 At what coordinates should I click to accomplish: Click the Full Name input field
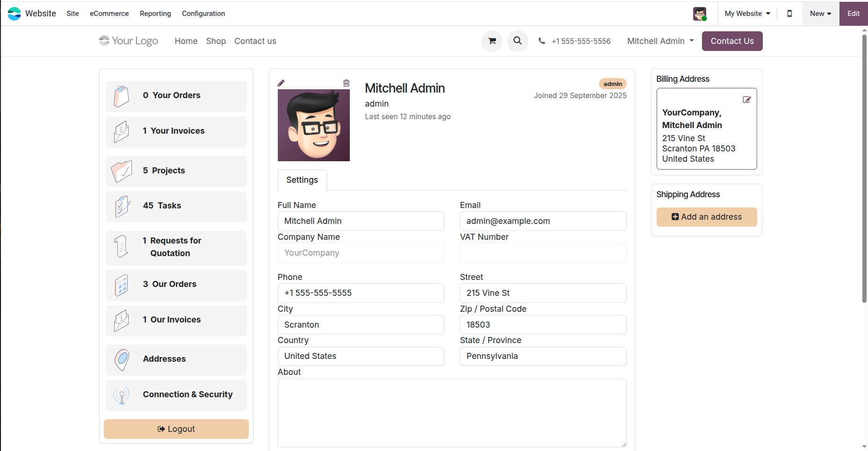coord(361,221)
